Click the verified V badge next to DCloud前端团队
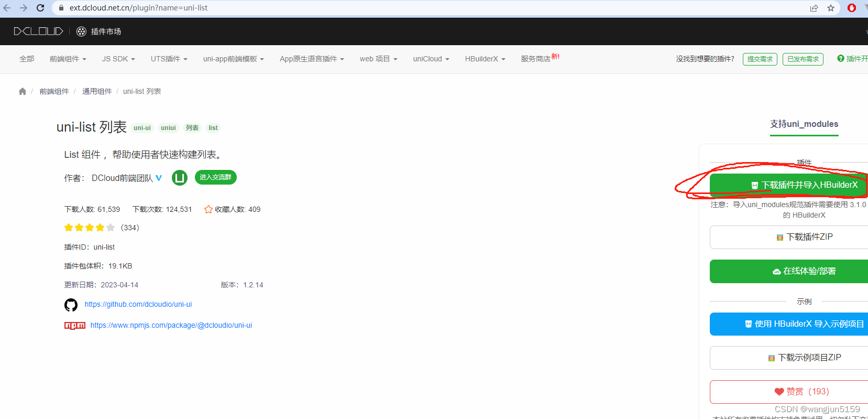The width and height of the screenshot is (868, 419). tap(159, 178)
